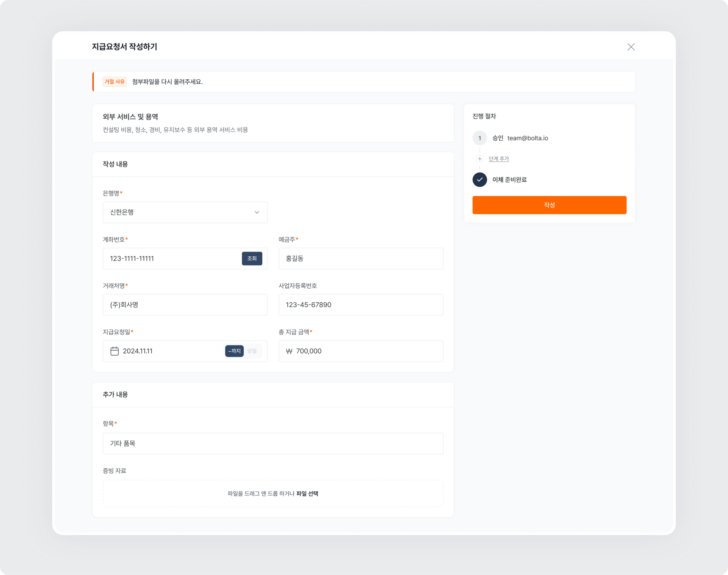Click the 단계 추가 add-step link

tap(499, 159)
